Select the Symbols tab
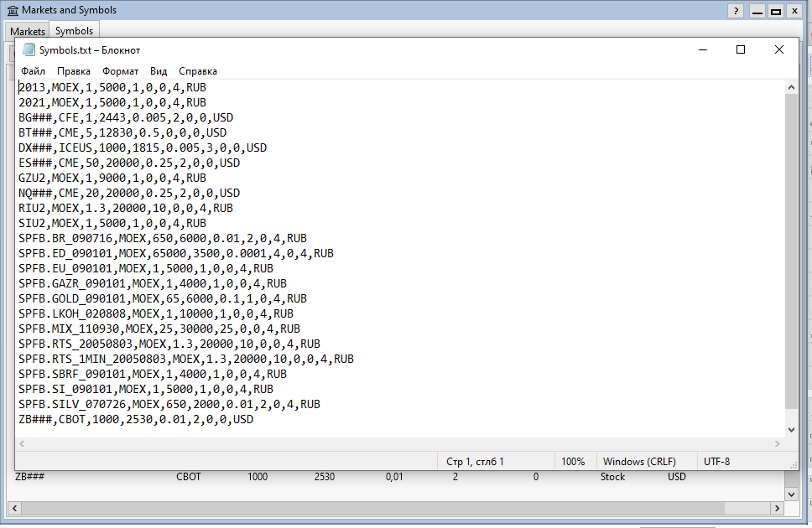 [x=74, y=30]
